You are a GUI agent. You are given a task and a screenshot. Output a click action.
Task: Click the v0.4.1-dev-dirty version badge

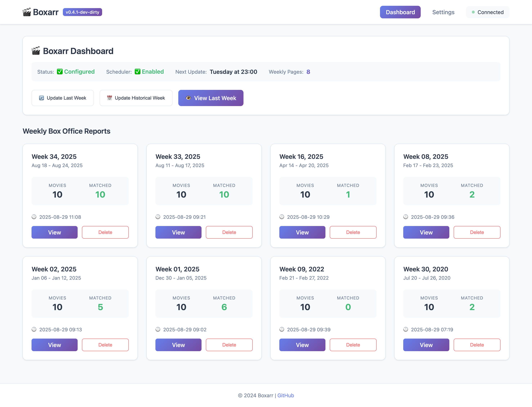[x=82, y=12]
